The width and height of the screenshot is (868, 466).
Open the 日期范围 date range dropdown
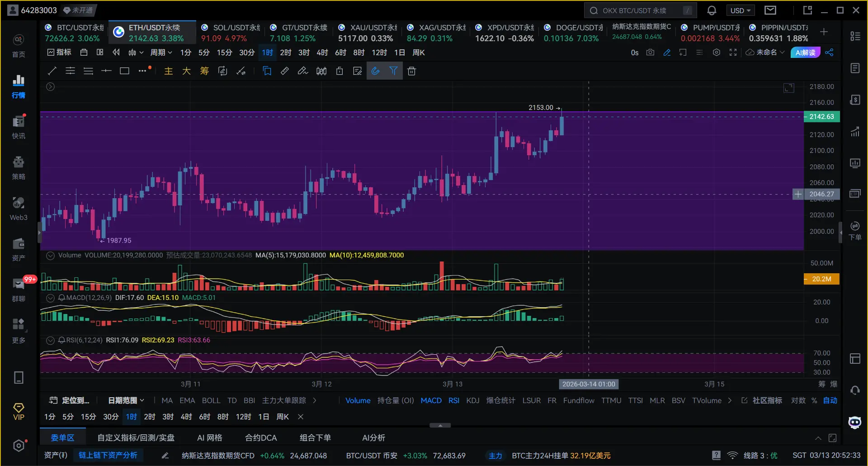coord(126,400)
